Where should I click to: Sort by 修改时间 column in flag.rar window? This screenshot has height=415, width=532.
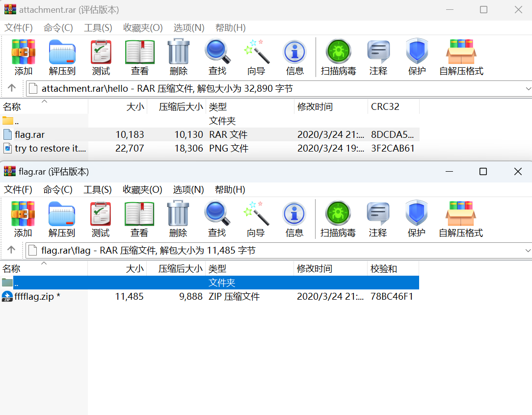pos(330,268)
